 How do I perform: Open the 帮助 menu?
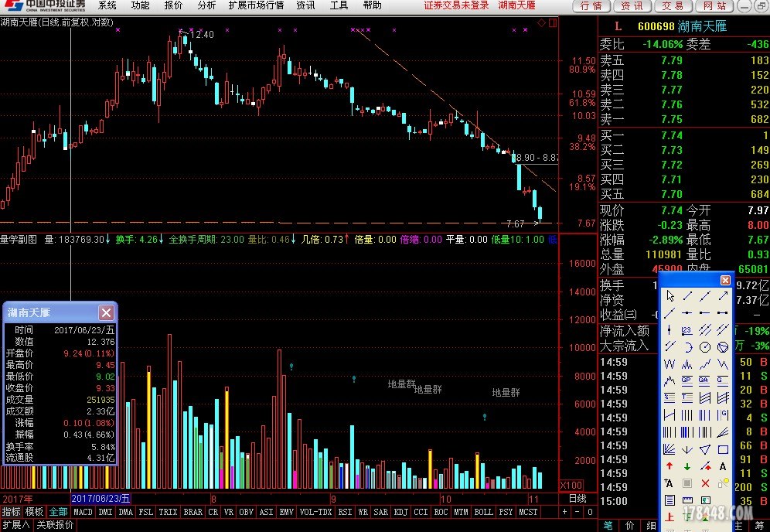point(372,5)
